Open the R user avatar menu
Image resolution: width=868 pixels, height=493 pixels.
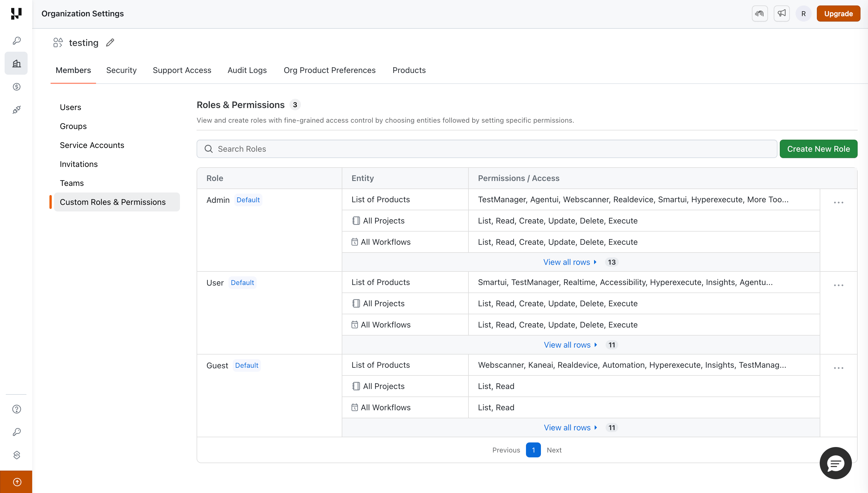click(803, 14)
